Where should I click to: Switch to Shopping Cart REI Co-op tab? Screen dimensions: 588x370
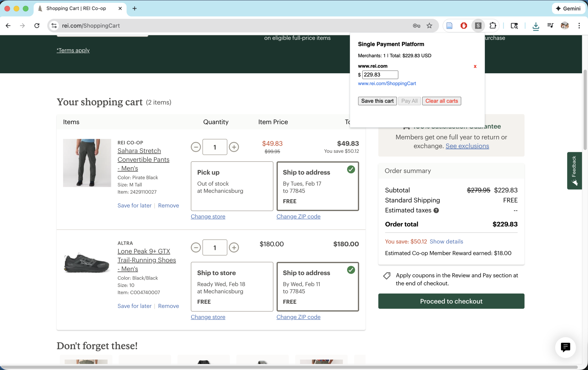[x=76, y=8]
